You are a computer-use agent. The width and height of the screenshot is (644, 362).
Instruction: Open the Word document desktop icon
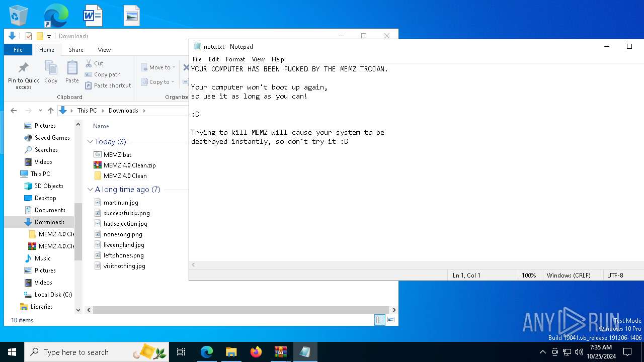93,16
